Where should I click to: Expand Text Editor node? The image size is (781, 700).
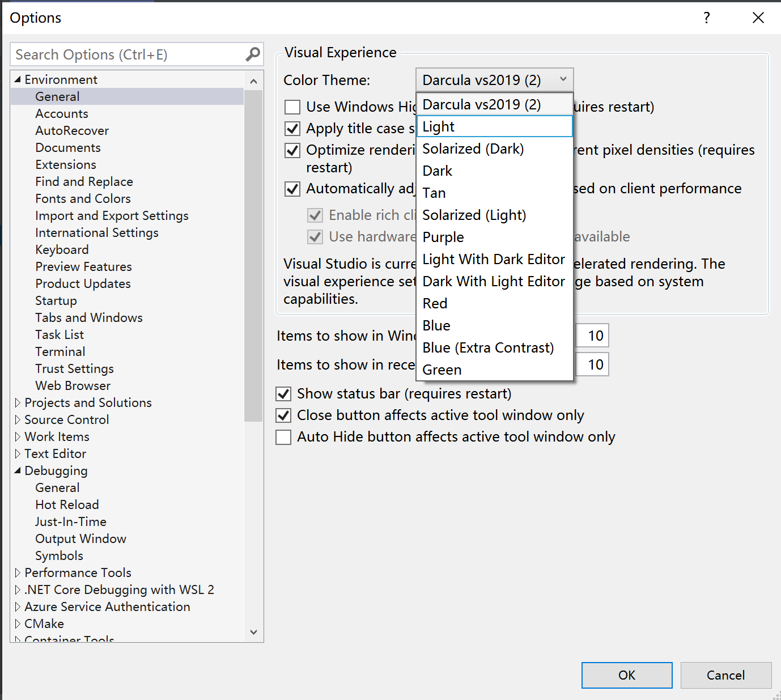click(18, 453)
